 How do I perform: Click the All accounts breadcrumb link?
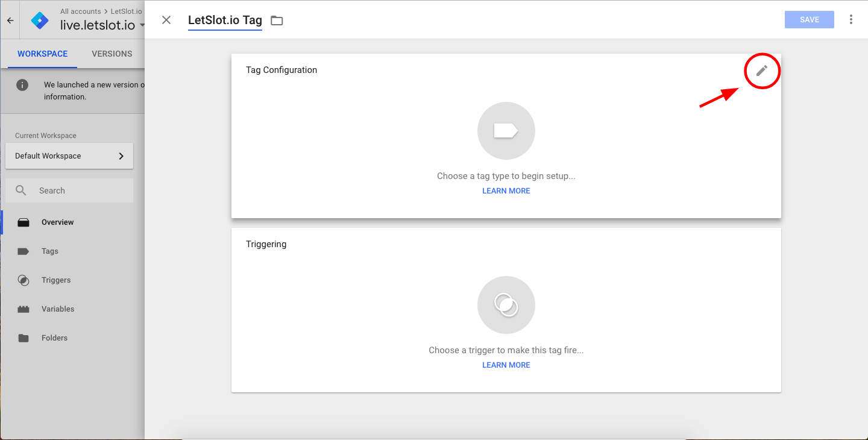81,11
